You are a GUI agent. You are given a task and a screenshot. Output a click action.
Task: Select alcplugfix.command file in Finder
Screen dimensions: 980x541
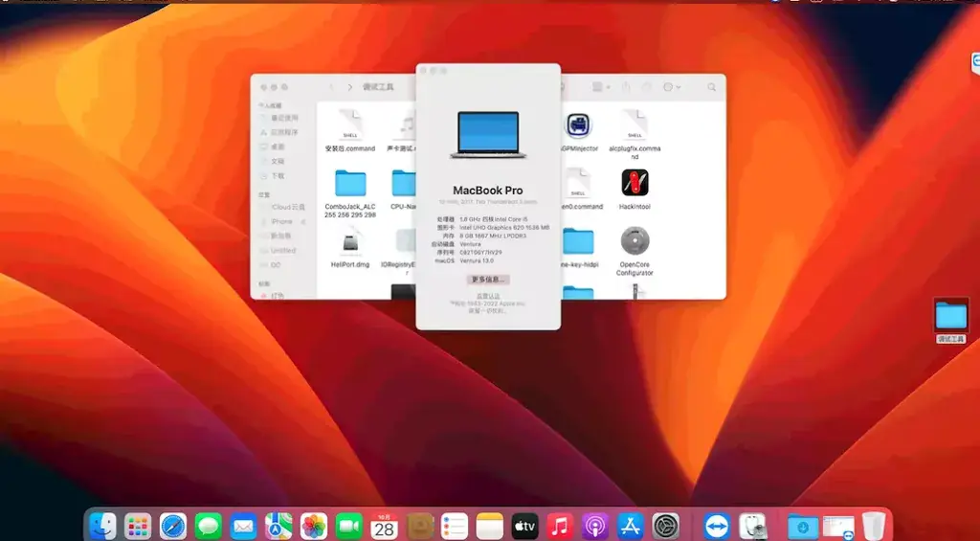pos(635,134)
